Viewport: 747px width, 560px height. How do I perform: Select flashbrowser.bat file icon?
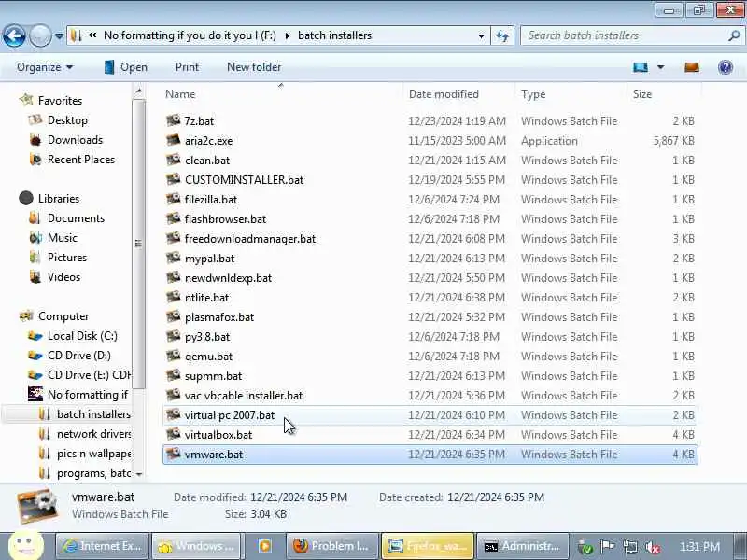click(x=174, y=218)
